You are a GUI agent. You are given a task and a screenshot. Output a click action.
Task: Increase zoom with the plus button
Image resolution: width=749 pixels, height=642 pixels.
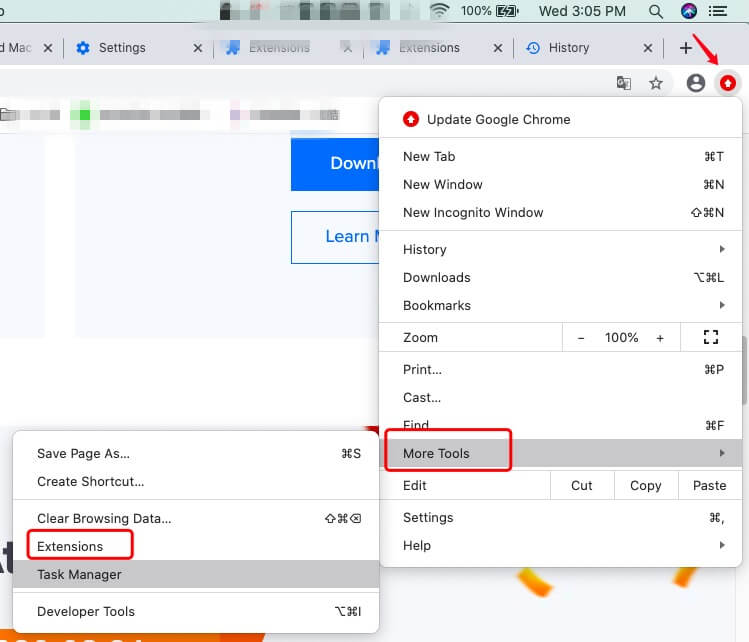(660, 338)
